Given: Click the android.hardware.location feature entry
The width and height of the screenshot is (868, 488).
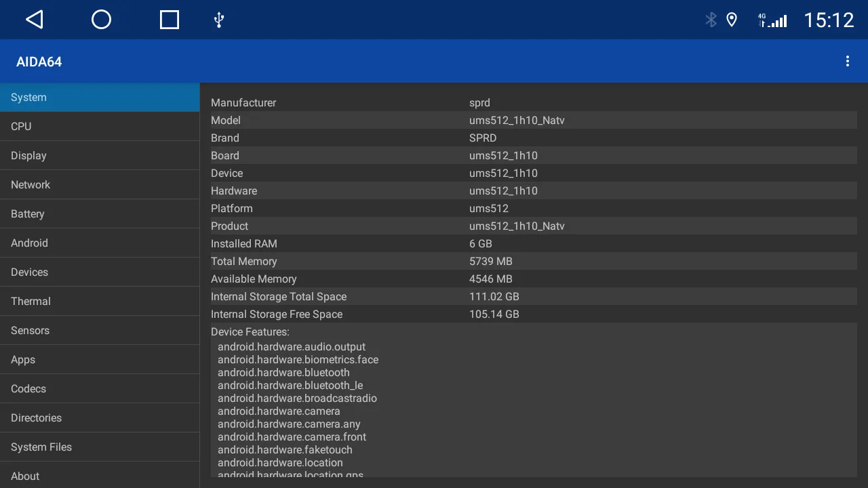Looking at the screenshot, I should click(280, 463).
